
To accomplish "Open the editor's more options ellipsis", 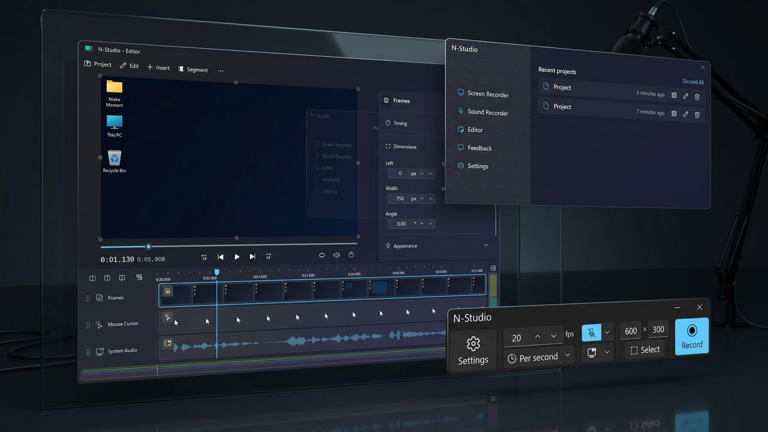I will (220, 71).
